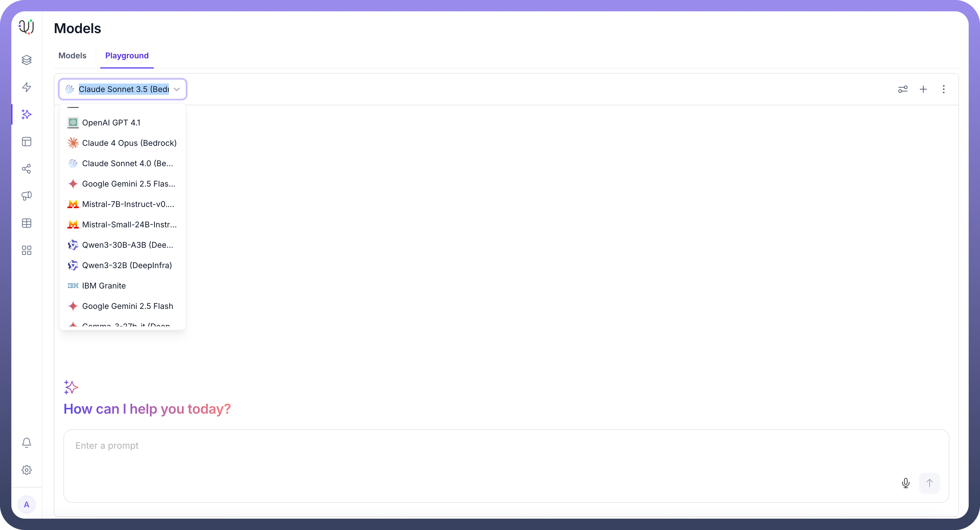Open the table grid sidebar icon
The image size is (980, 530).
coord(27,223)
